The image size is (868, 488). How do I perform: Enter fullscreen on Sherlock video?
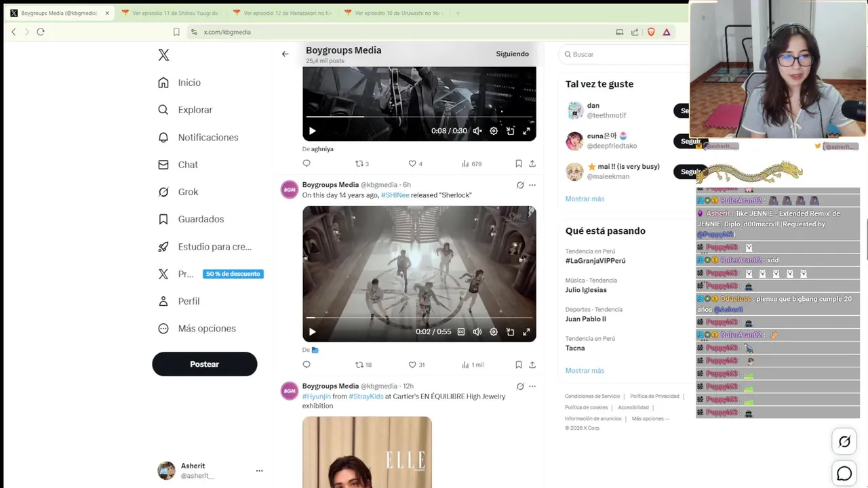pos(526,332)
